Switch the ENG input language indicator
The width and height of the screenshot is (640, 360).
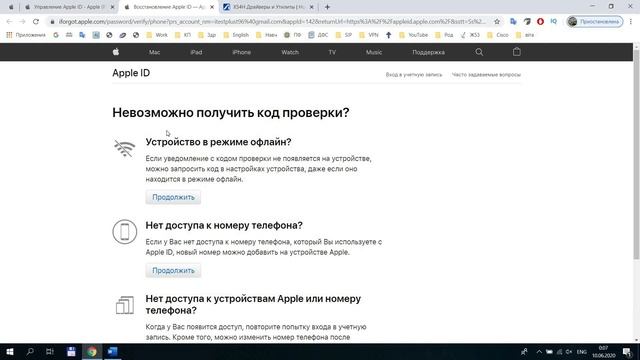click(582, 352)
